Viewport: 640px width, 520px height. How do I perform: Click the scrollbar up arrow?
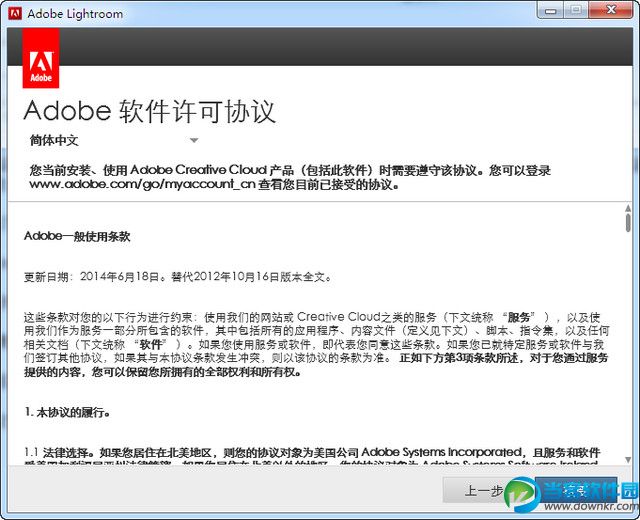(x=628, y=209)
